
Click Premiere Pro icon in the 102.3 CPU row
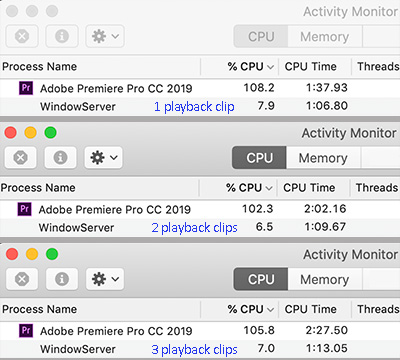pos(24,209)
